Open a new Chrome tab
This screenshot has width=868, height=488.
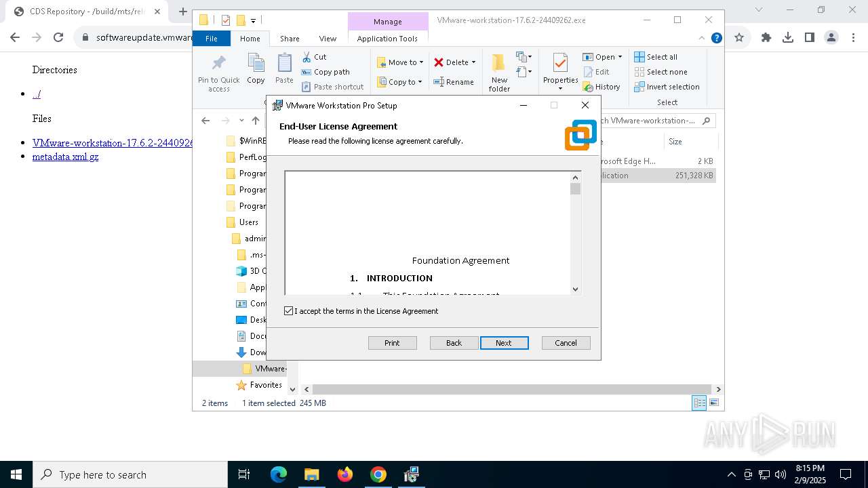182,12
